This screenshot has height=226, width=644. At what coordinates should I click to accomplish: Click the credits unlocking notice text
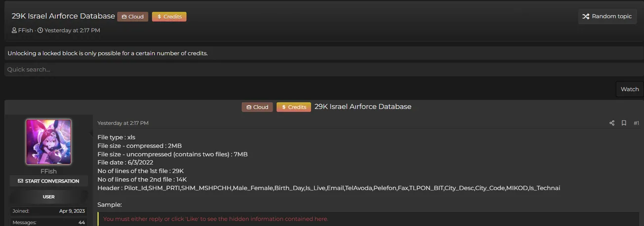108,53
